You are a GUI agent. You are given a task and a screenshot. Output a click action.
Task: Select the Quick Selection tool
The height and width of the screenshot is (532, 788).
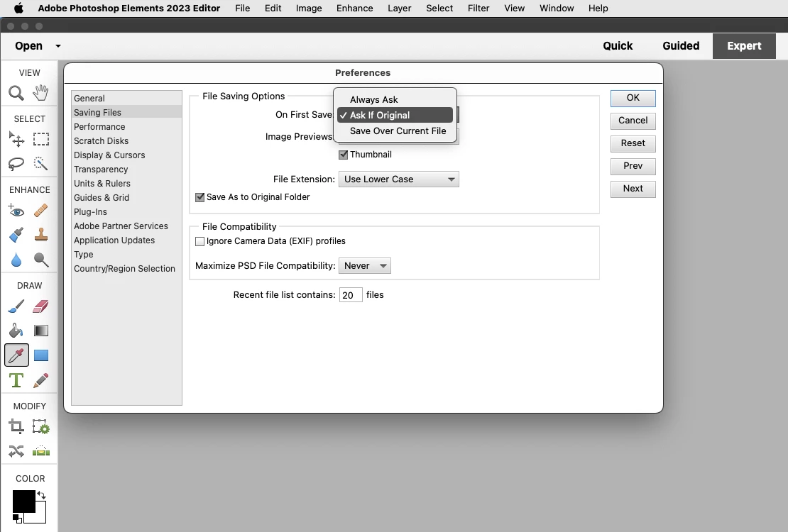pyautogui.click(x=40, y=163)
